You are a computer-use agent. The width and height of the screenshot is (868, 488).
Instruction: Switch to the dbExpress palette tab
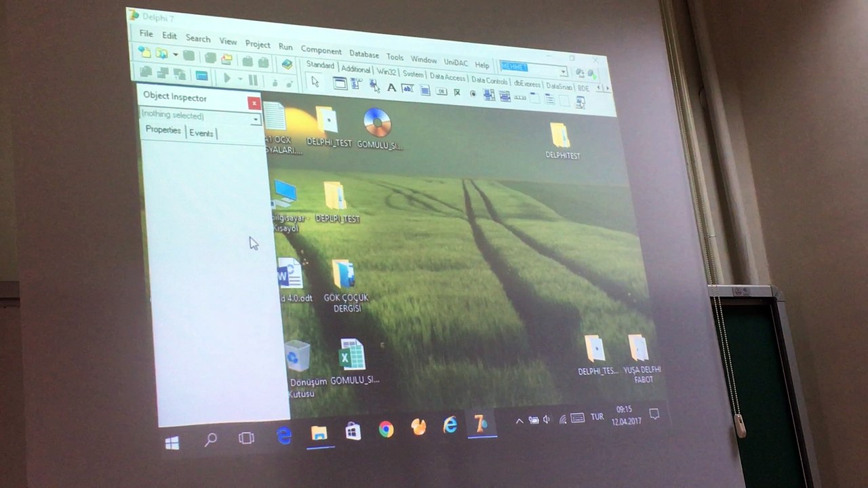click(527, 83)
